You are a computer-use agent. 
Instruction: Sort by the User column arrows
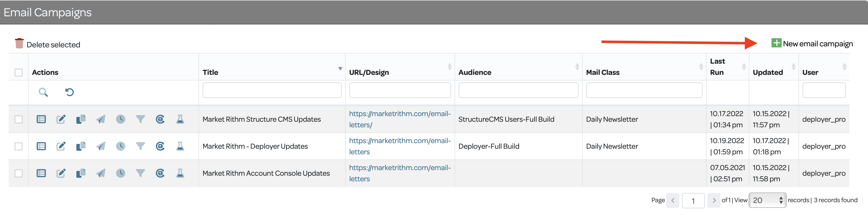coord(844,67)
